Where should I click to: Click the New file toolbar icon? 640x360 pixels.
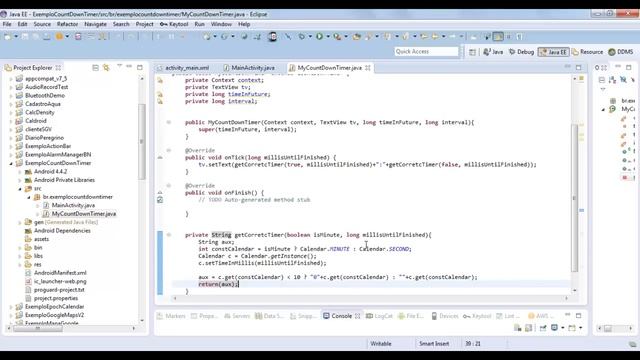(8, 37)
